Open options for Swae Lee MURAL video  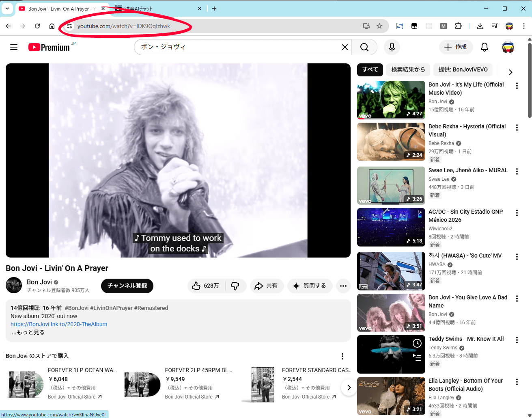(517, 171)
